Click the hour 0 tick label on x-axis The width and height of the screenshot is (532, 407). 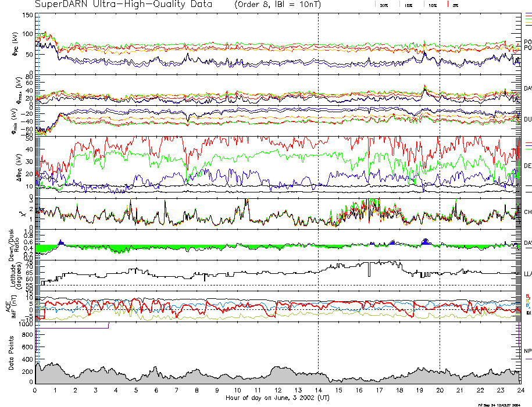coord(35,391)
